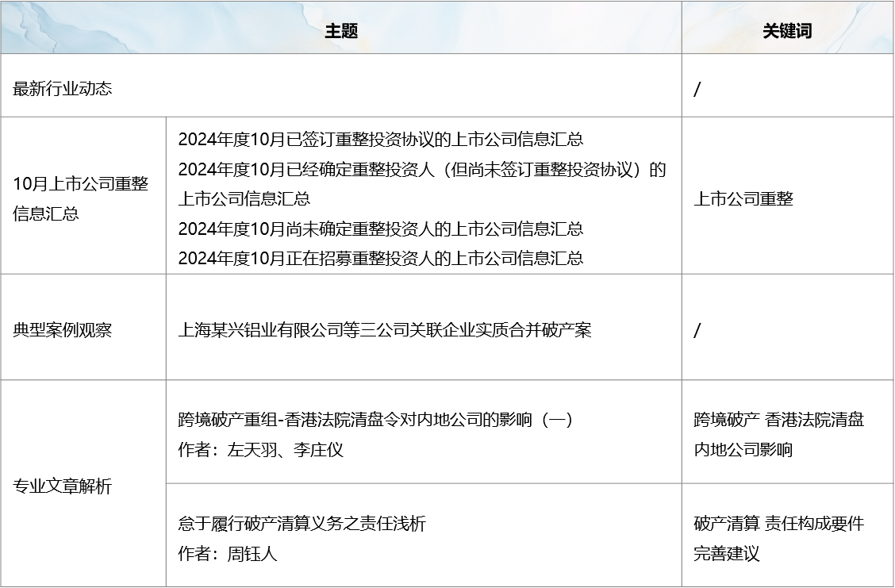
Task: Open the 尚未确定重整投资人 company summary line
Action: [380, 229]
